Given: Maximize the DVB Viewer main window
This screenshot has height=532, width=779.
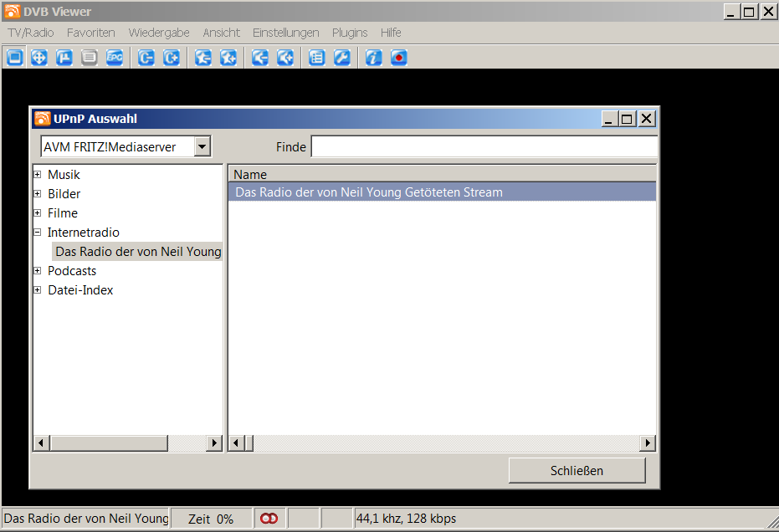Looking at the screenshot, I should pos(749,11).
